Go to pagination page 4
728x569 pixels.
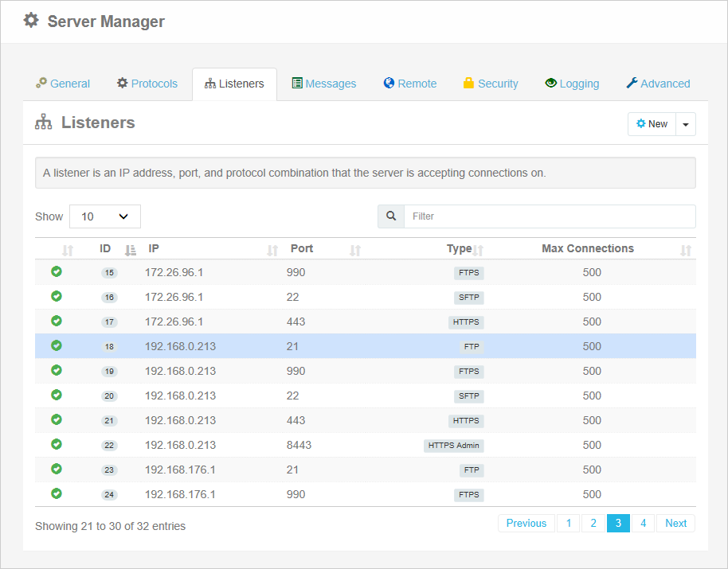(643, 523)
